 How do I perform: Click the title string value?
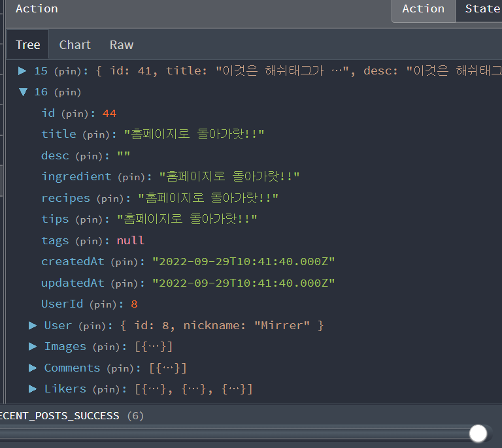pos(194,134)
